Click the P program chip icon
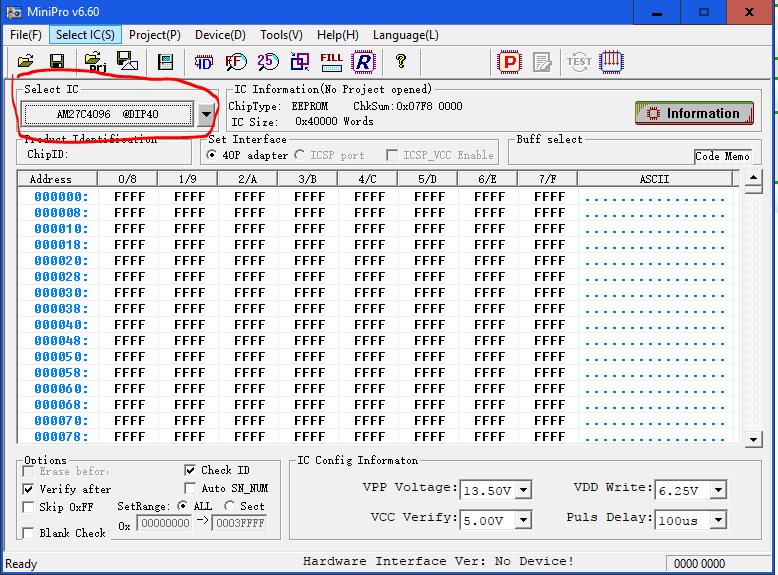Image resolution: width=778 pixels, height=575 pixels. coord(509,62)
